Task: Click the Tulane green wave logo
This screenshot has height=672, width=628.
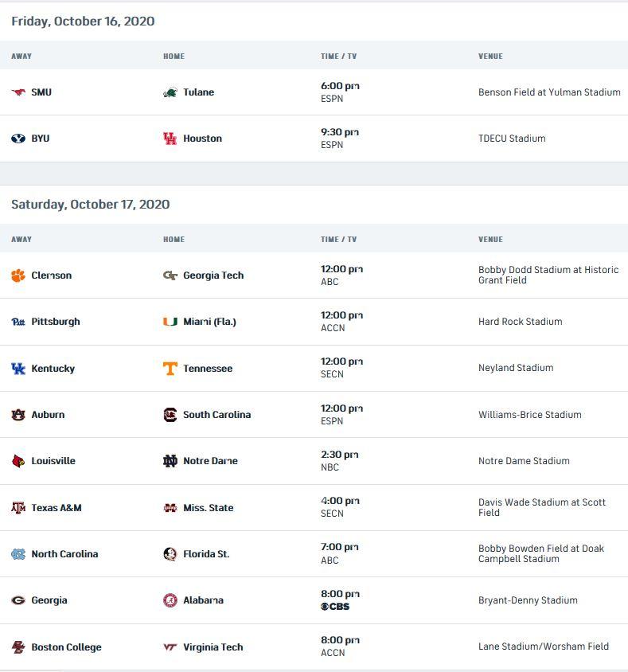Action: pyautogui.click(x=170, y=92)
